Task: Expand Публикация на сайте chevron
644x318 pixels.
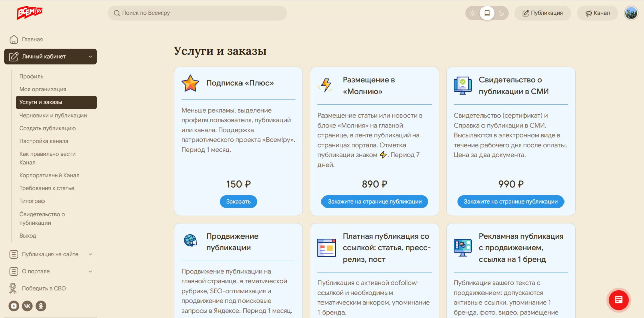Action: point(90,254)
